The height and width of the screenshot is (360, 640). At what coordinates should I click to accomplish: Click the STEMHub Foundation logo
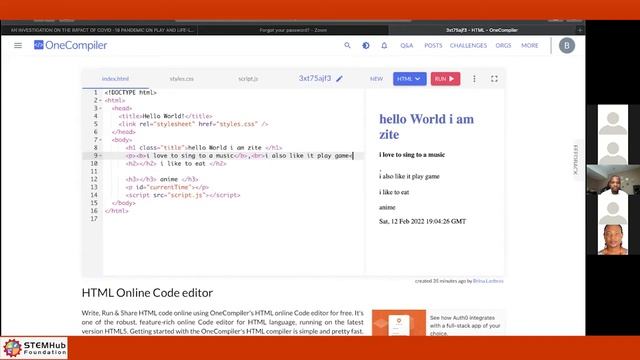[x=34, y=348]
